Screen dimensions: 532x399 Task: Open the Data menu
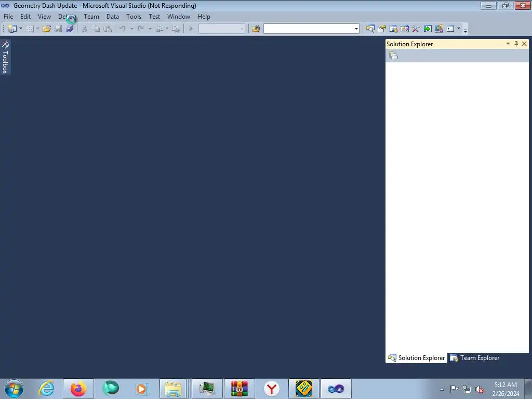click(x=113, y=17)
